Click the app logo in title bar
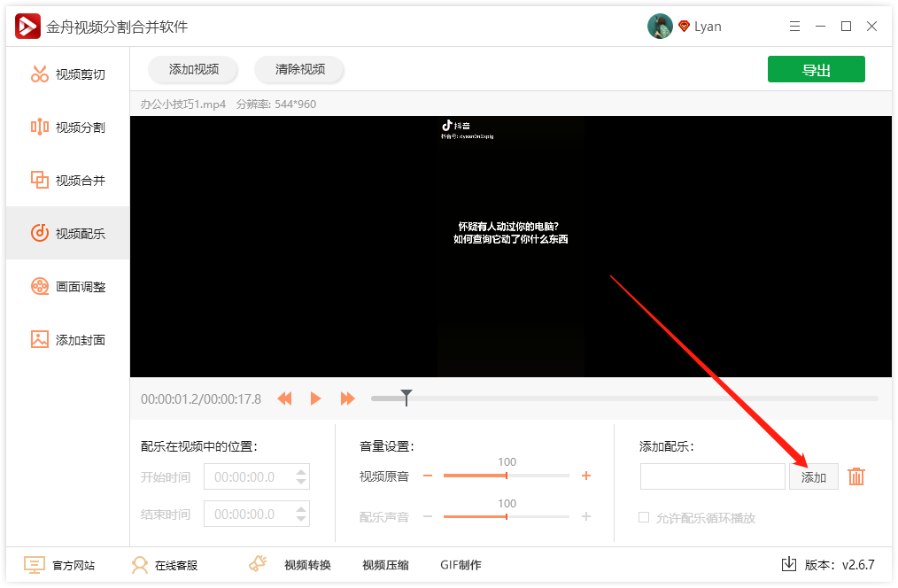Image resolution: width=898 pixels, height=588 pixels. coord(27,27)
